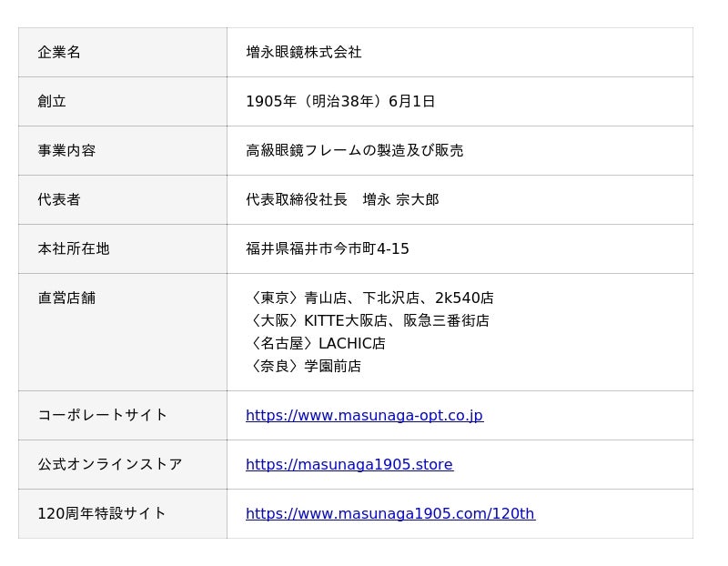Click the 120周年特設サイト label cell

tap(102, 514)
